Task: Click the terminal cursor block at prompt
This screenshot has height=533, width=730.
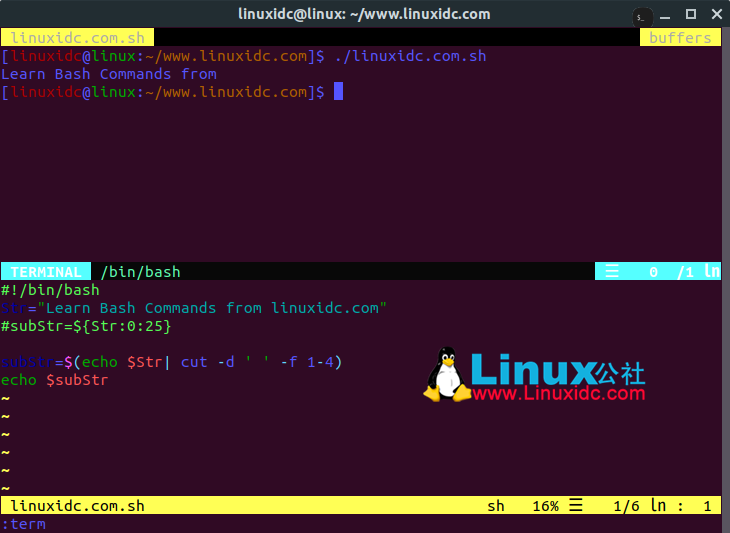Action: (338, 91)
